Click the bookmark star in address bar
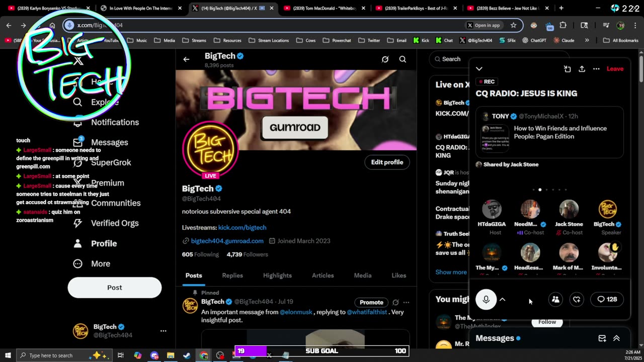Image resolution: width=644 pixels, height=362 pixels. coord(513,25)
